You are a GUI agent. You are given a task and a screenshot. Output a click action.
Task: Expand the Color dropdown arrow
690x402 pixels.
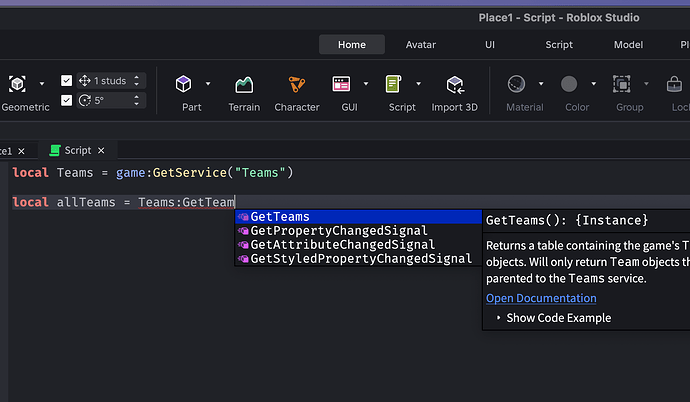coord(594,84)
